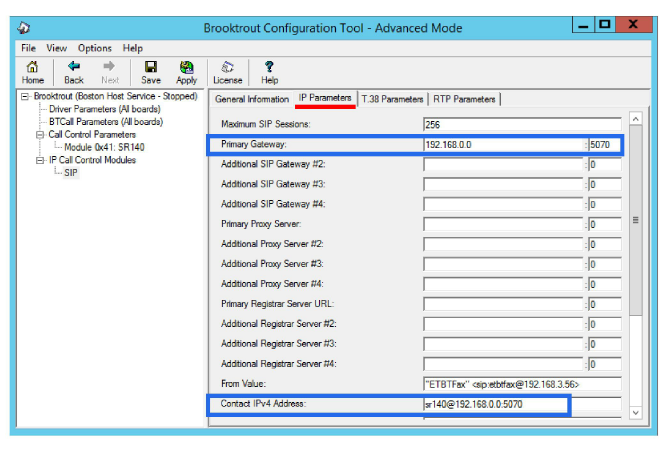Click the Additional Proxy Server #4 port field
The width and height of the screenshot is (667, 454).
(605, 284)
